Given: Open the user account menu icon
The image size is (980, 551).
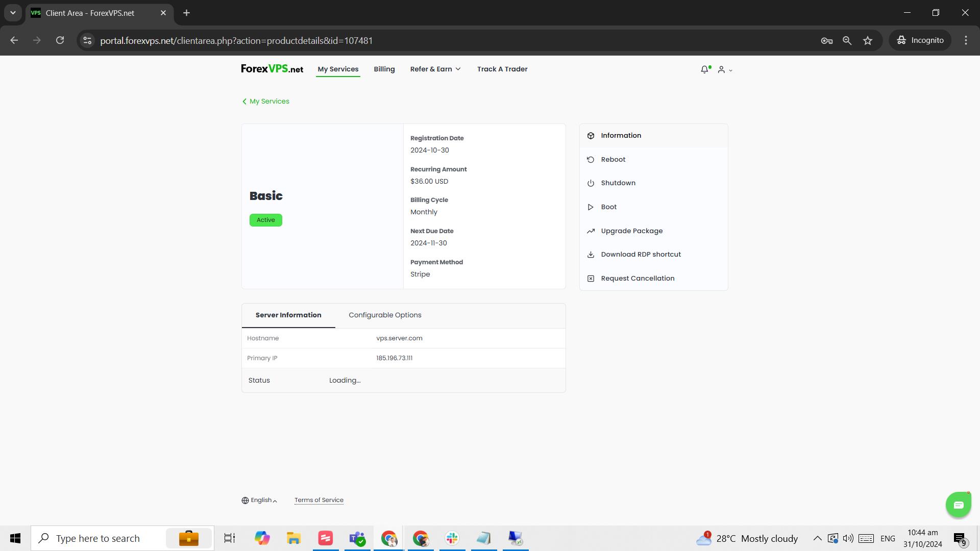Looking at the screenshot, I should (725, 69).
